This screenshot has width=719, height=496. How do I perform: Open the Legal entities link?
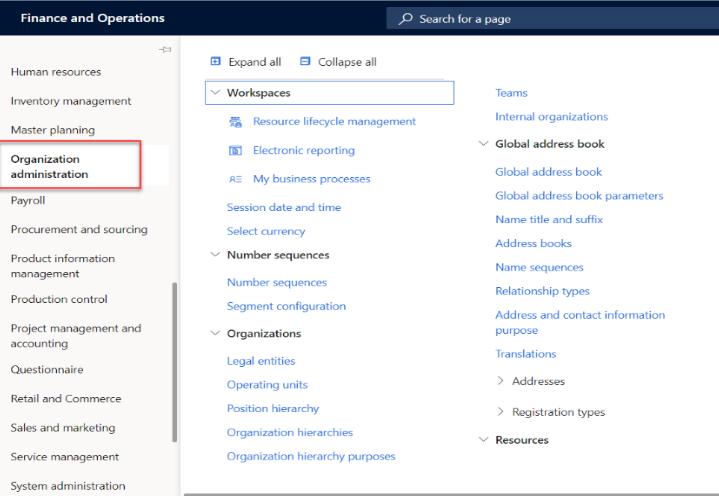[261, 361]
